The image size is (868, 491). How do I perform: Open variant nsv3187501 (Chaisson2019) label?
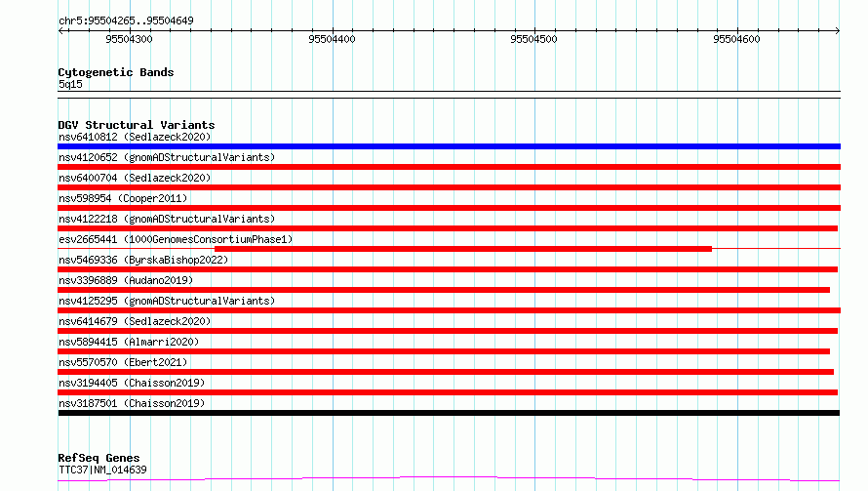point(132,403)
